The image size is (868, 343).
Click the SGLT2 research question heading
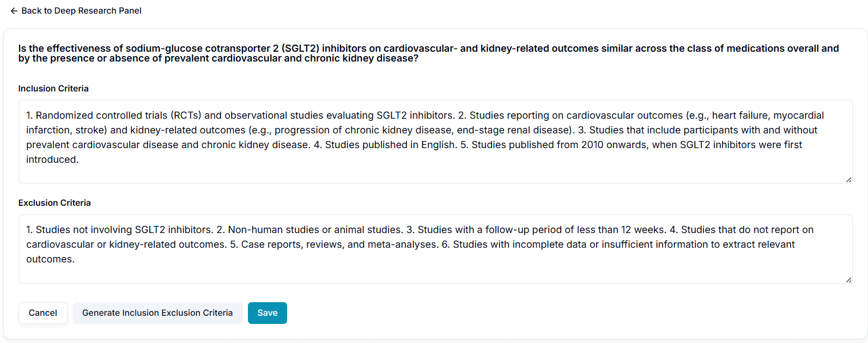point(428,53)
